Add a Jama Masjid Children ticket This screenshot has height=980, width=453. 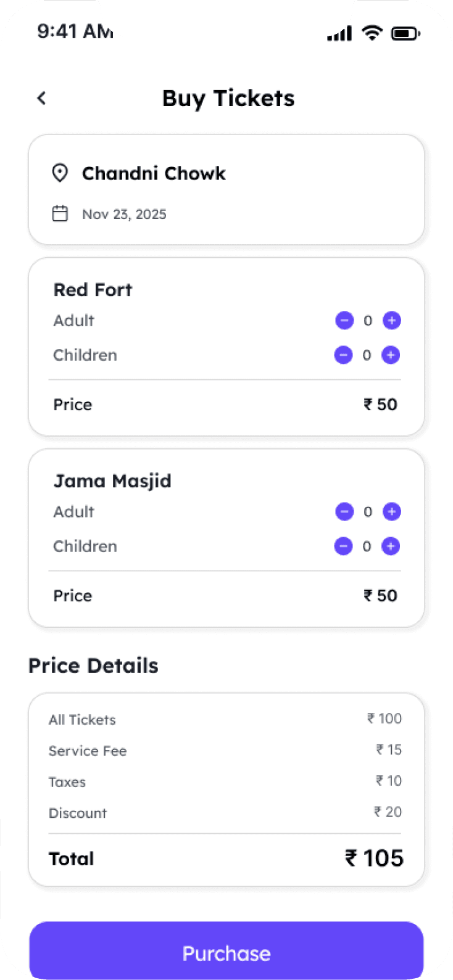tap(391, 546)
